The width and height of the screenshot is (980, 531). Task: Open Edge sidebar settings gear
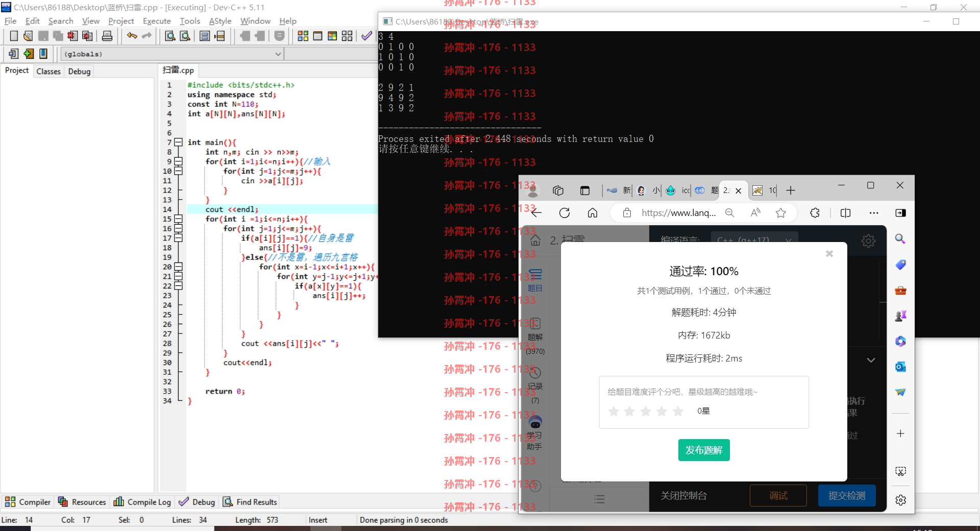pos(900,500)
